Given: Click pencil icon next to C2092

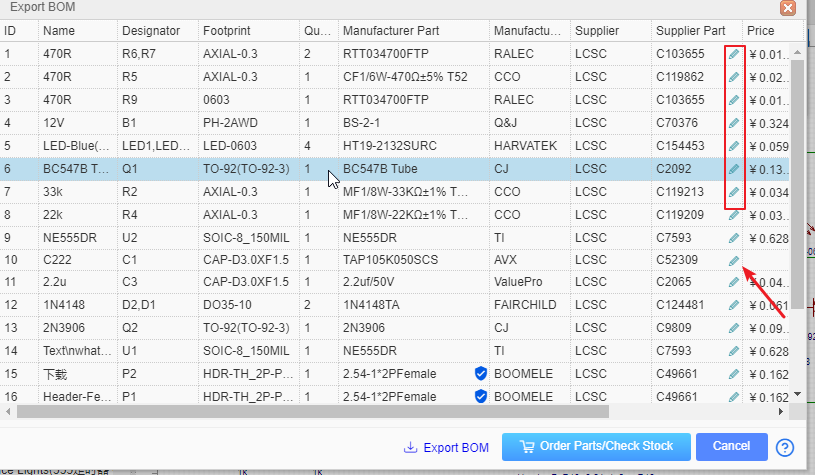Looking at the screenshot, I should (734, 169).
